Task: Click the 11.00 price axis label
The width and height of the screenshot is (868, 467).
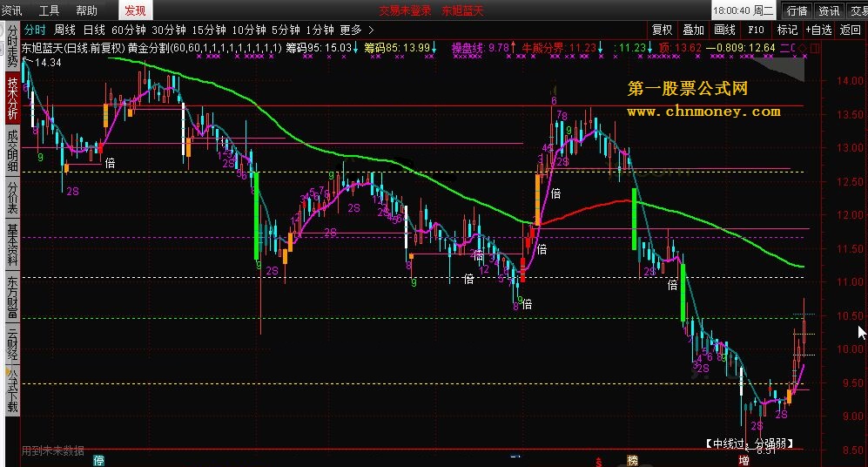Action: [x=850, y=282]
